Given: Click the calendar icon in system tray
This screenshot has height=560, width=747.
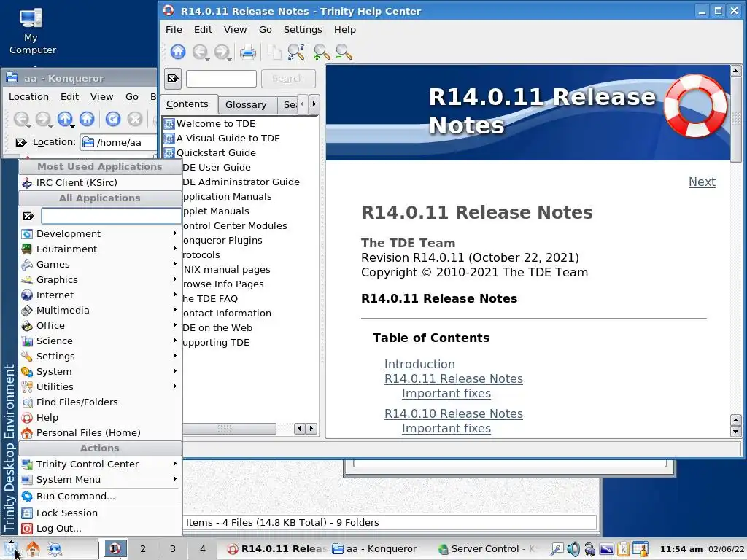Looking at the screenshot, I should tap(640, 549).
